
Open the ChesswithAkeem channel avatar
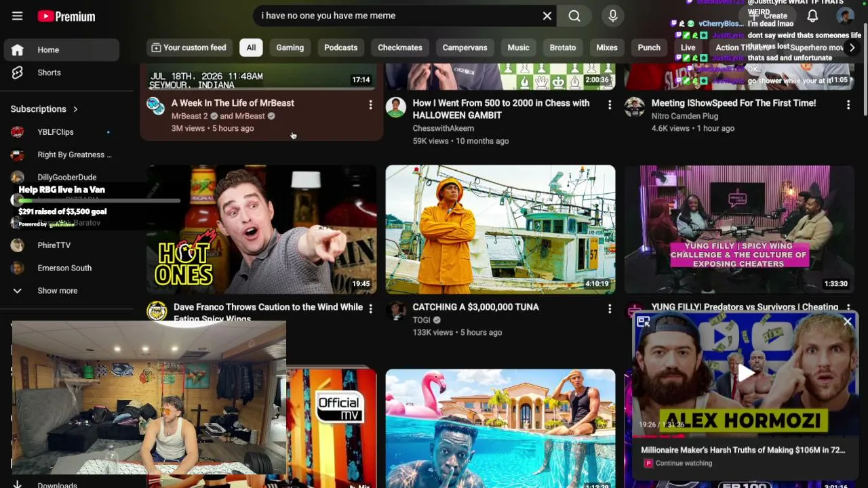tap(396, 107)
